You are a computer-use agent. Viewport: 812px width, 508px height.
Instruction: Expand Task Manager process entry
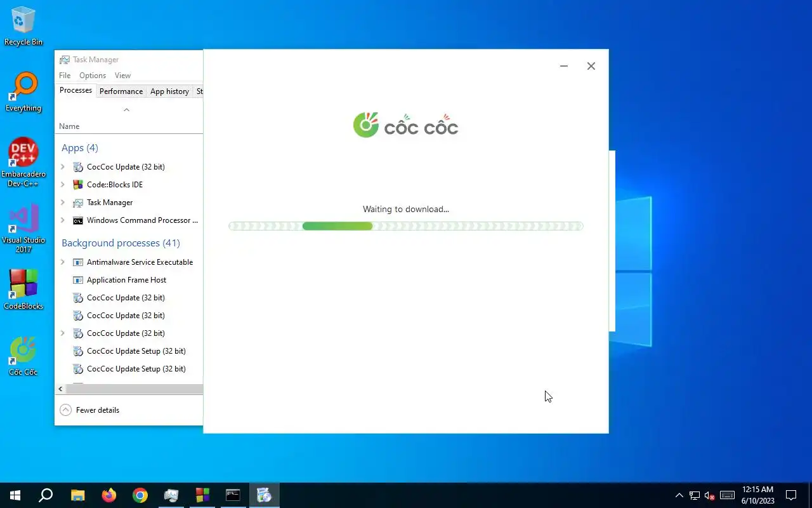point(63,203)
